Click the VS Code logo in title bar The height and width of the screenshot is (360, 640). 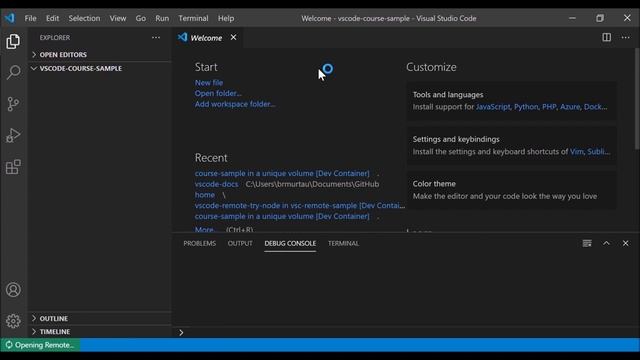coord(9,18)
